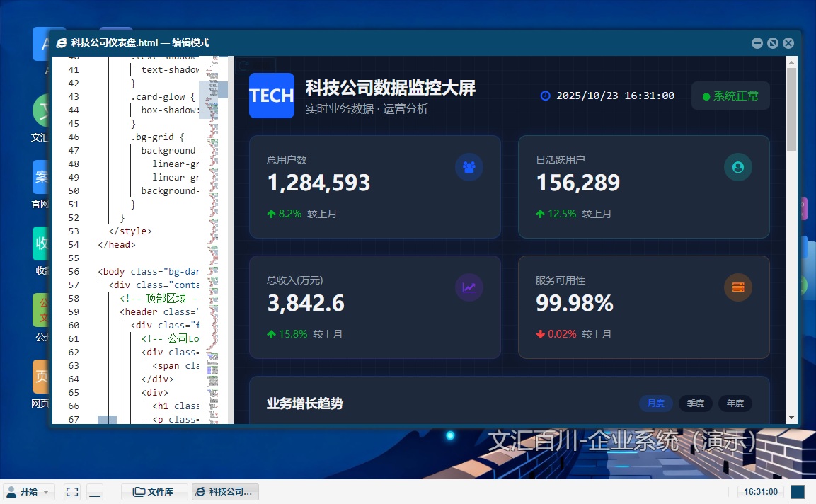Image resolution: width=816 pixels, height=504 pixels.
Task: Switch to the 科技公司 taskbar window
Action: pos(225,492)
